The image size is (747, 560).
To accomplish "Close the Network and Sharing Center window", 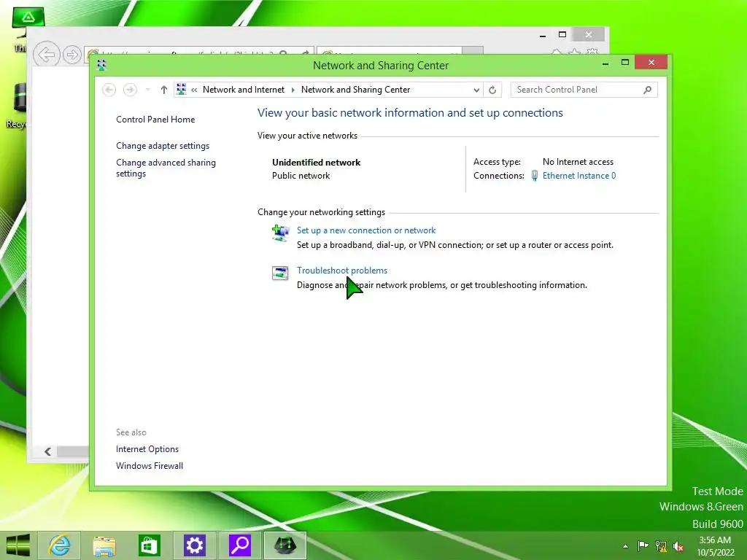I will pyautogui.click(x=651, y=63).
